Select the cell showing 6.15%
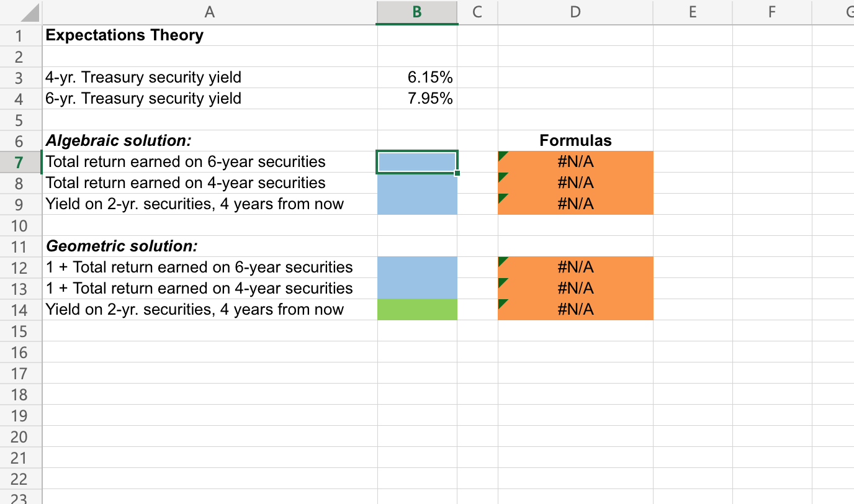 coord(416,77)
